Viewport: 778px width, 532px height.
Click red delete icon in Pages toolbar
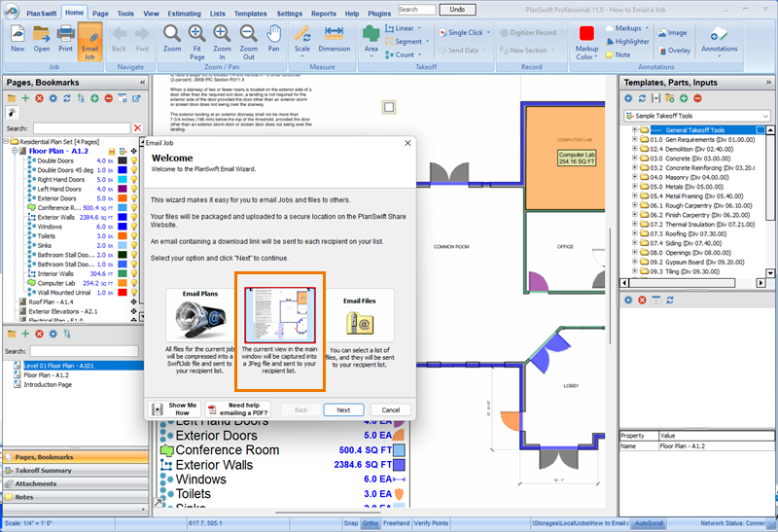coord(39,98)
